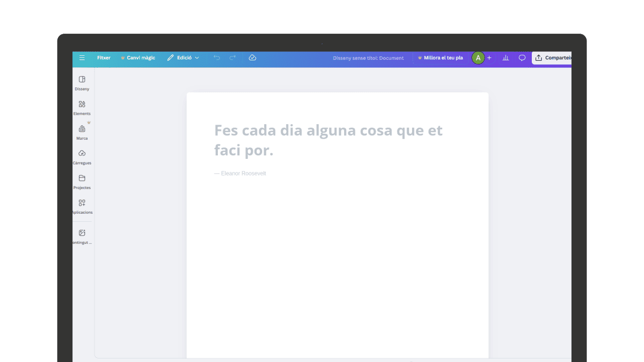The image size is (644, 362).
Task: Open the green A profile avatar
Action: click(478, 58)
